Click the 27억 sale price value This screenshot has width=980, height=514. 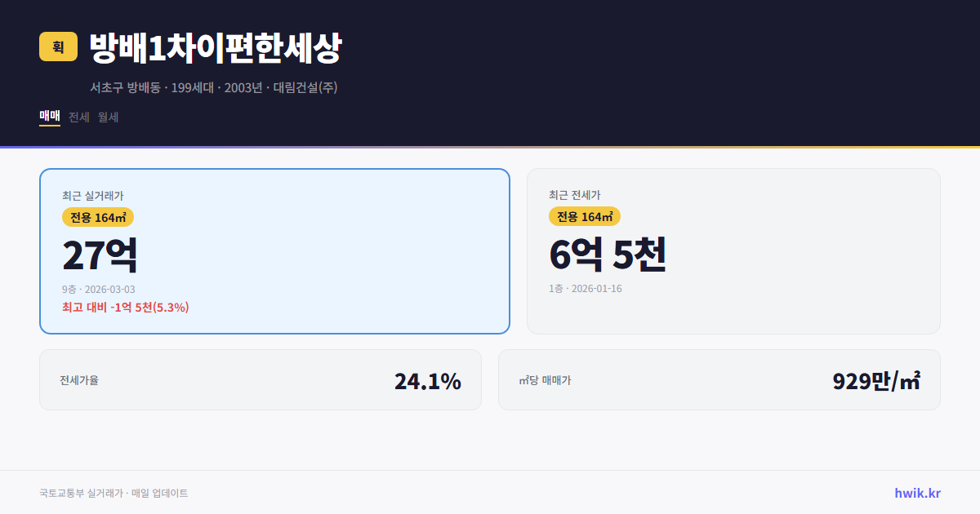(101, 254)
